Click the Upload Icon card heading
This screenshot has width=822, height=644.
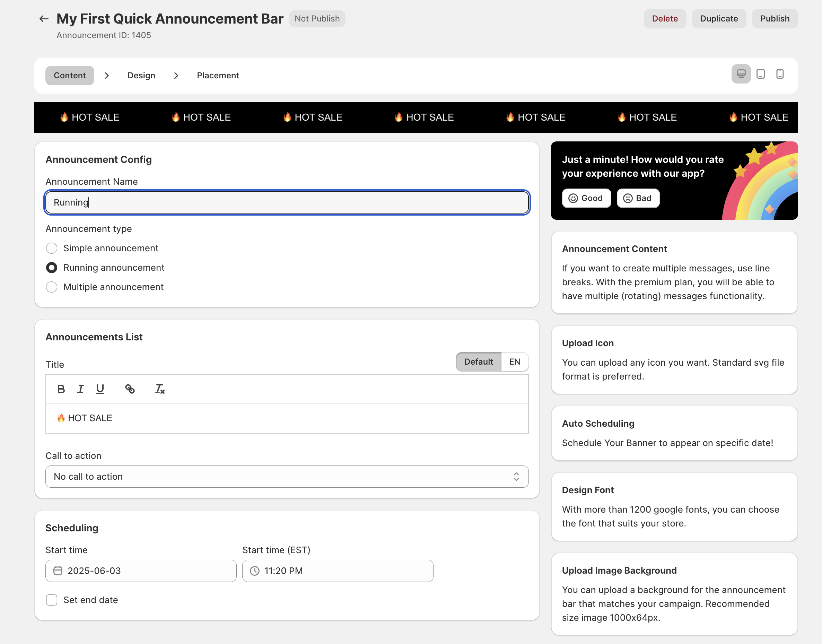(588, 343)
